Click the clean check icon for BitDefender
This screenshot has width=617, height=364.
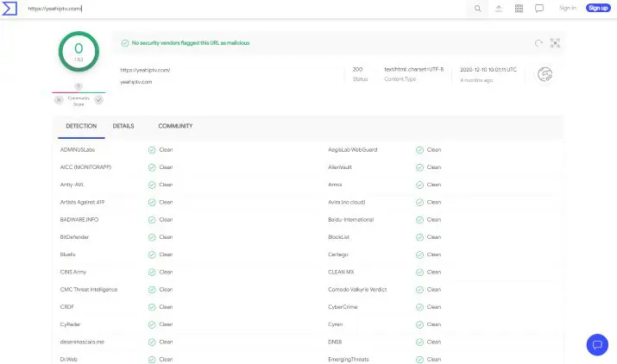(152, 237)
